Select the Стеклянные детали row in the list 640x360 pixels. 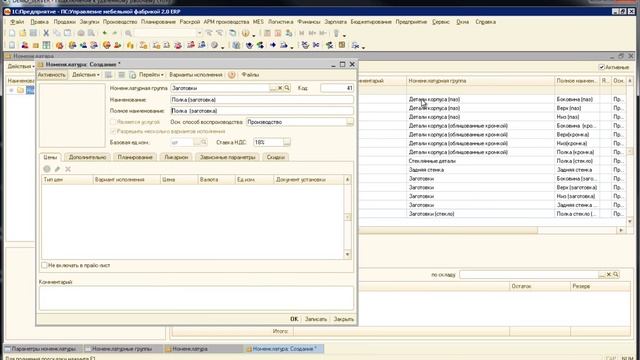[x=494, y=161]
